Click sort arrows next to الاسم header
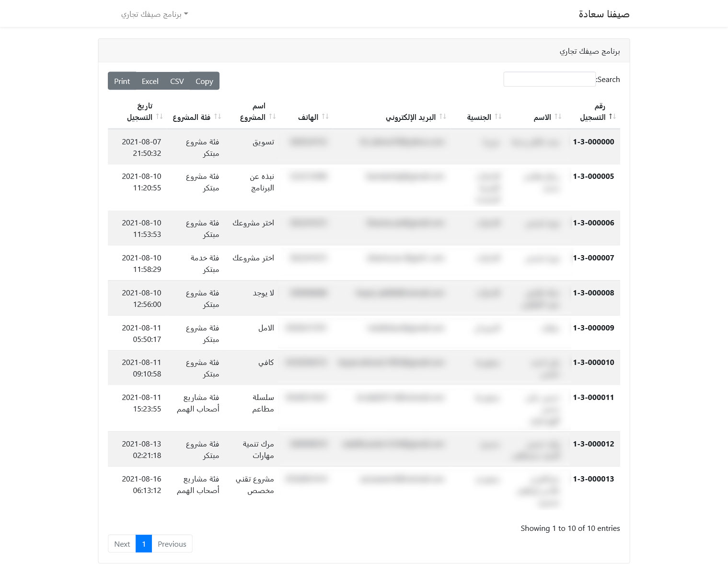 557,117
